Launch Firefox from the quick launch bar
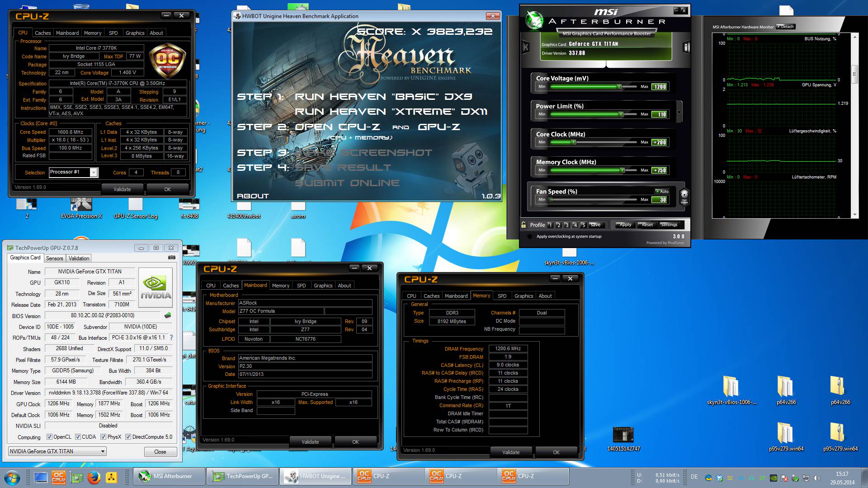The image size is (868, 488). pos(94,477)
